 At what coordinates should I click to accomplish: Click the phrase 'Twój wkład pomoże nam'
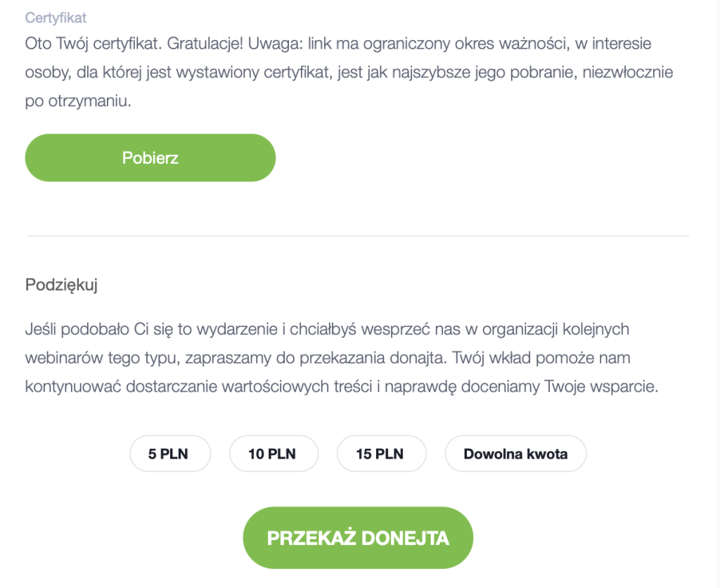coord(541,358)
